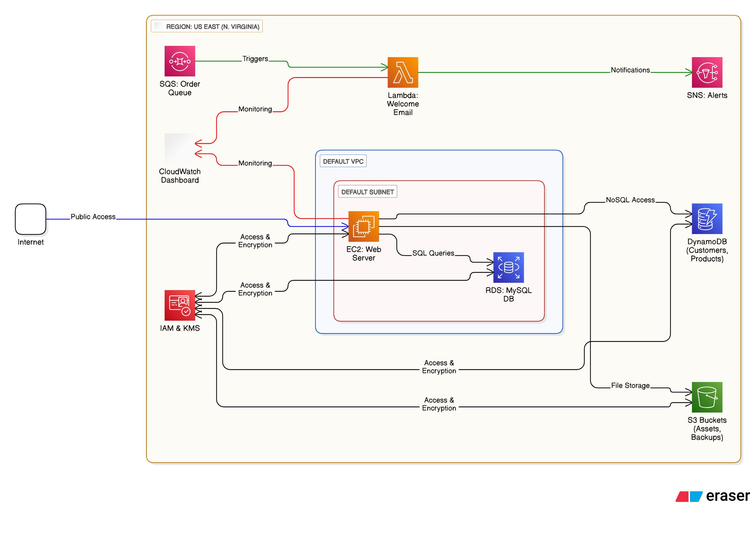Click the 'RDS: MySQL DB' caption

click(x=508, y=294)
